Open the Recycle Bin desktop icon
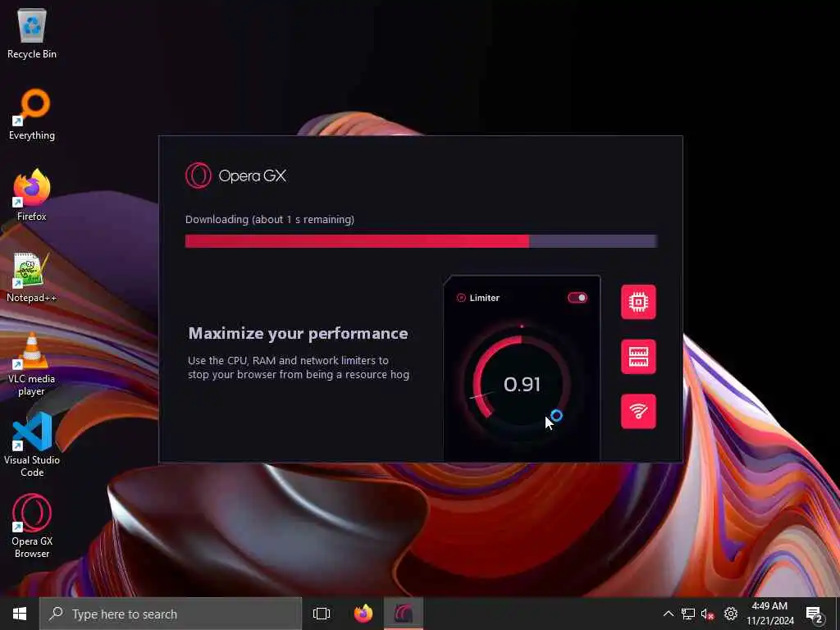Screen dimensions: 840x630 click(32, 34)
